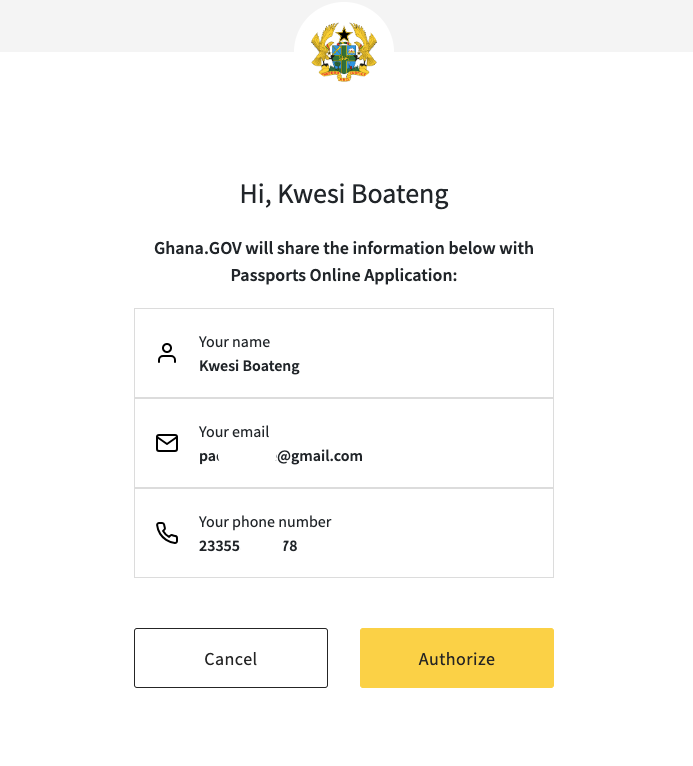Click the 'Your phone number' label
The image size is (693, 766).
point(265,522)
